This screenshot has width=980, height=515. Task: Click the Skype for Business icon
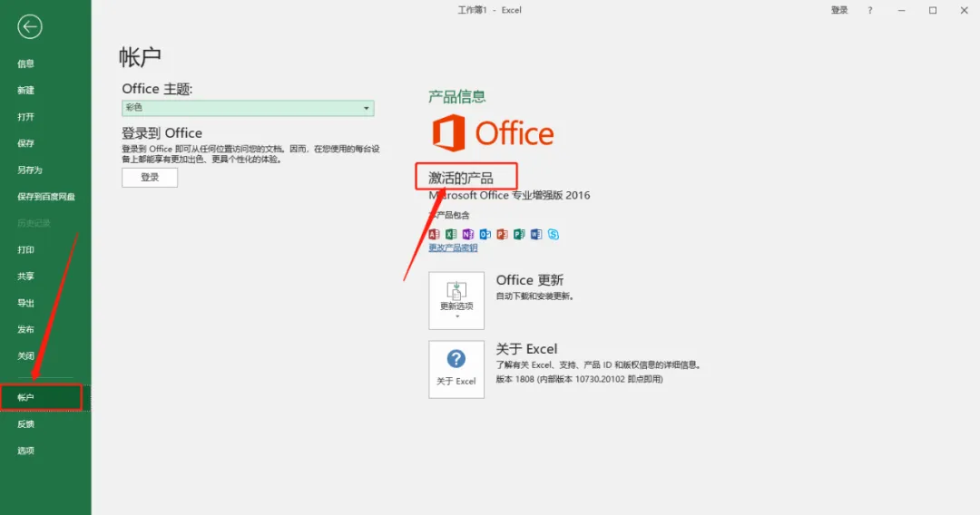554,234
